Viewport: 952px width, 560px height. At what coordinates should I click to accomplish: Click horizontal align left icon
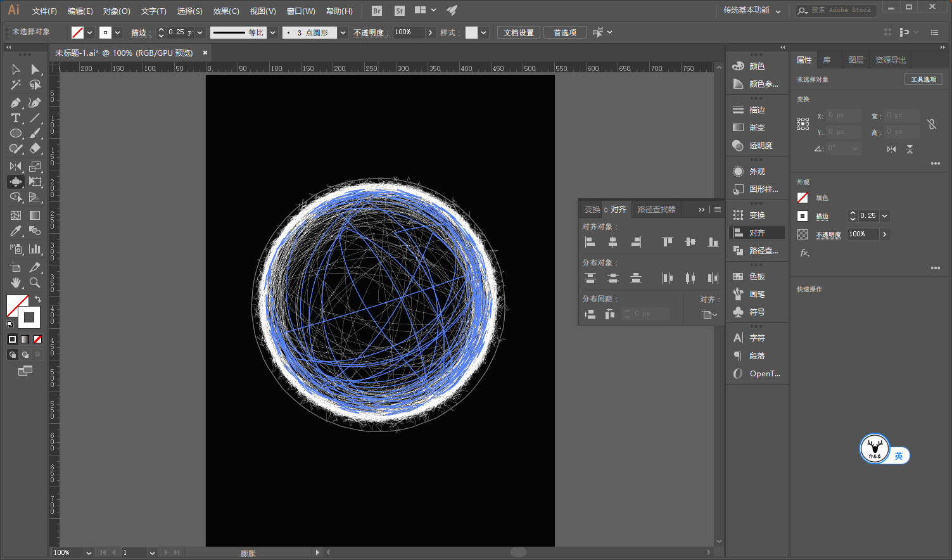[590, 241]
